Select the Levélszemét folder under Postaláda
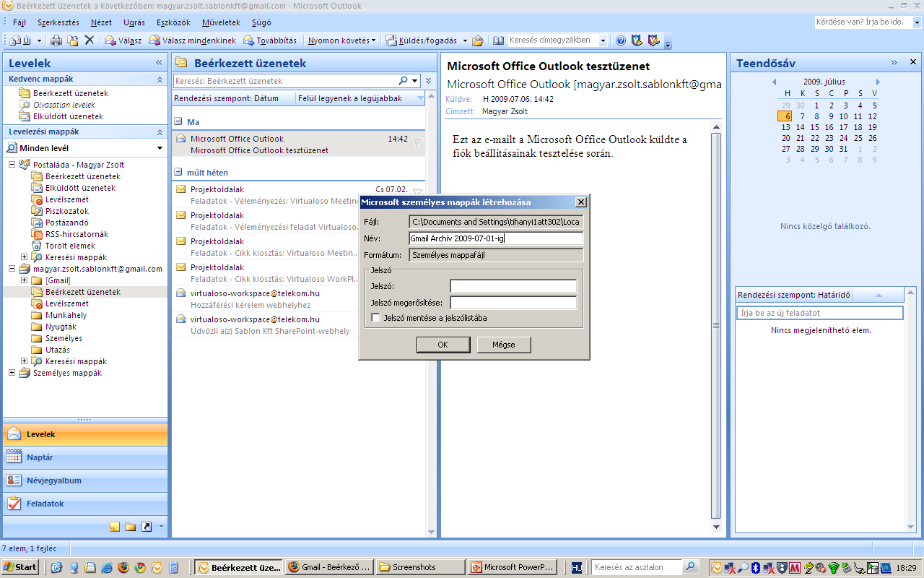924x578 pixels. point(66,199)
